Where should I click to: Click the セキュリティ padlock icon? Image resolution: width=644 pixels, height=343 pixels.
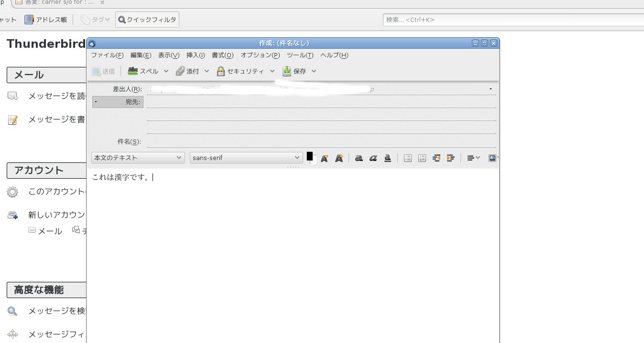pos(220,71)
